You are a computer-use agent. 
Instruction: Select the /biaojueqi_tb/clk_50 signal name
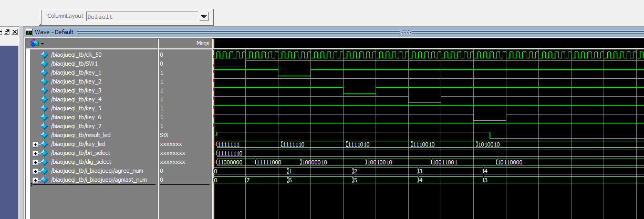(x=76, y=55)
